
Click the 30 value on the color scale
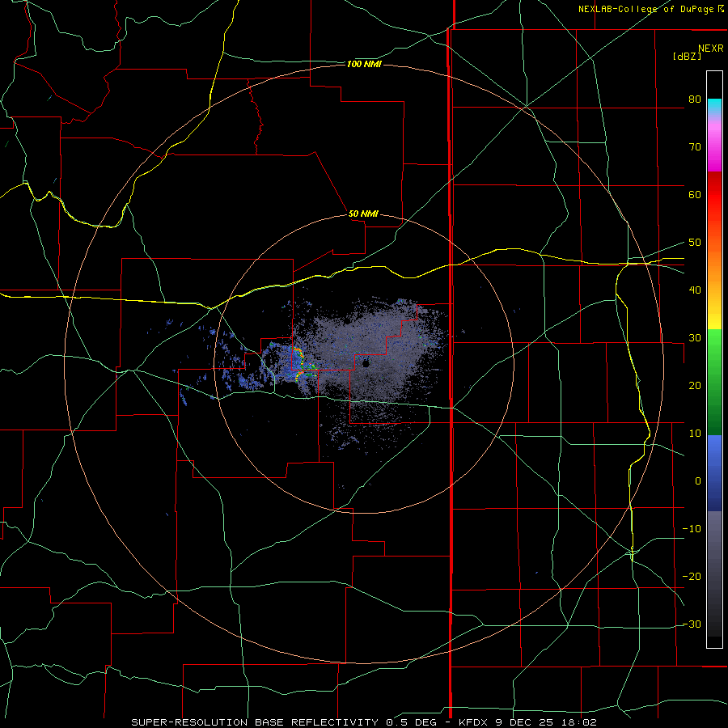[x=695, y=338]
